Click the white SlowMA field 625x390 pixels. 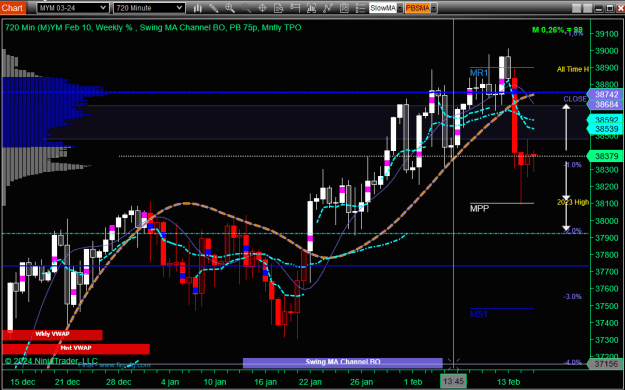coord(383,8)
